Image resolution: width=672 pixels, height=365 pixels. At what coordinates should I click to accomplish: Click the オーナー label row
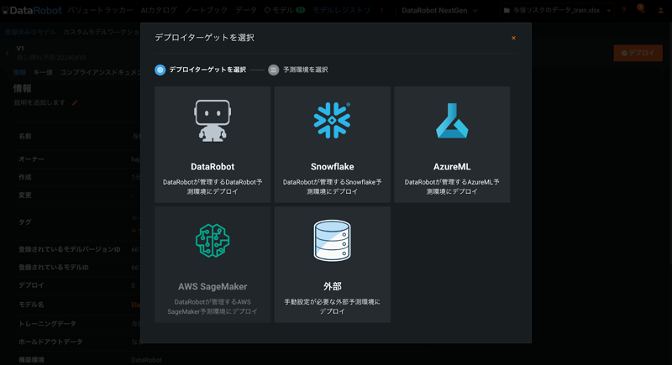[x=31, y=159]
